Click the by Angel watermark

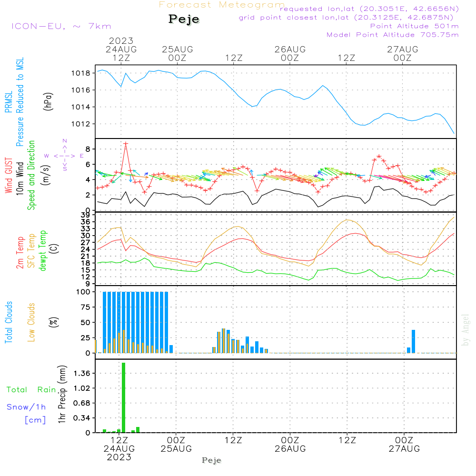click(466, 329)
